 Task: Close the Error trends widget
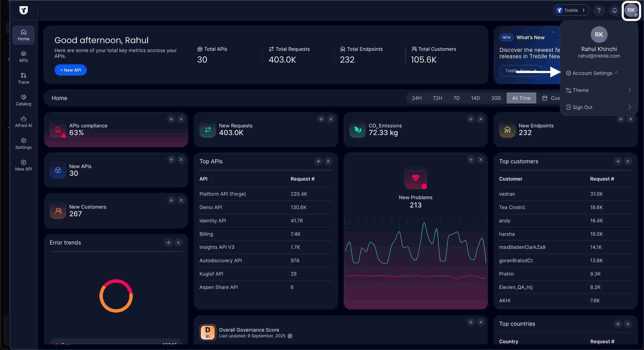coord(178,242)
